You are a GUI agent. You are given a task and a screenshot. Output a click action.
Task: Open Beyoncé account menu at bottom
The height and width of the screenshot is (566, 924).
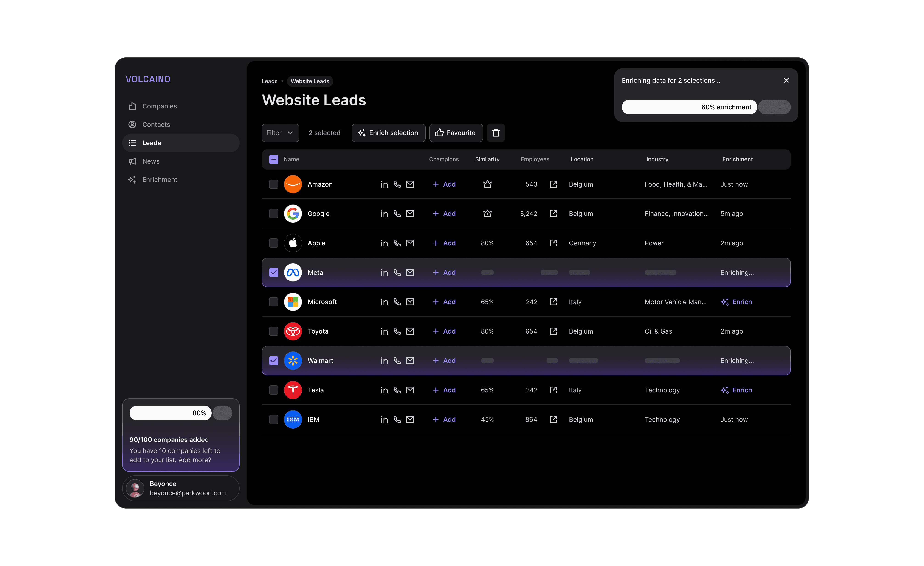[x=181, y=488]
